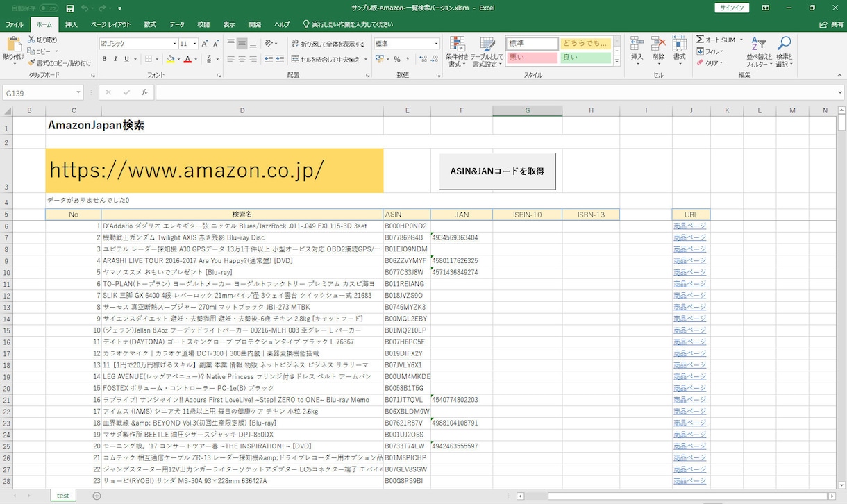Open Find and Select (検索と選択) magnifier
This screenshot has width=847, height=504.
pos(784,51)
